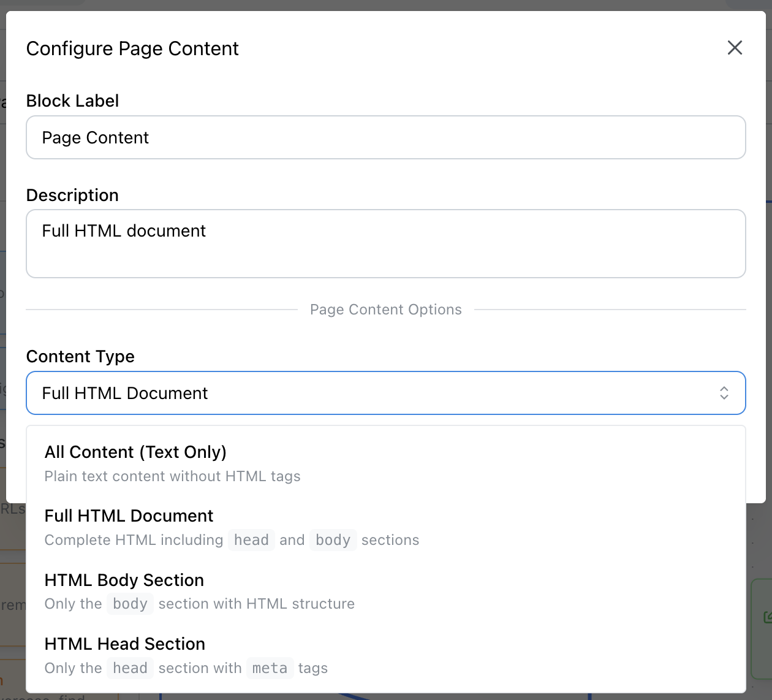Pick the HTML Body Section option
The height and width of the screenshot is (700, 772).
[124, 580]
